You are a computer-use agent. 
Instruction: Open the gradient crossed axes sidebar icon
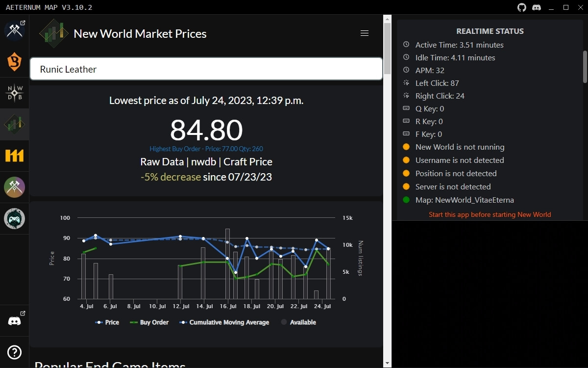coord(14,187)
